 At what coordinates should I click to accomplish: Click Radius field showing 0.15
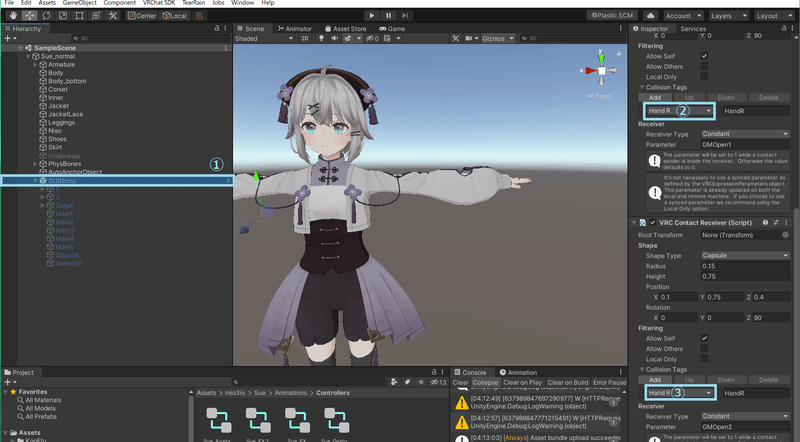point(745,266)
